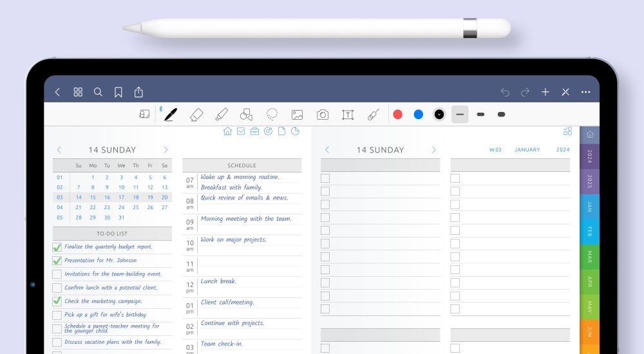This screenshot has width=644, height=354.
Task: Select day 31 in mini calendar
Action: (x=121, y=218)
